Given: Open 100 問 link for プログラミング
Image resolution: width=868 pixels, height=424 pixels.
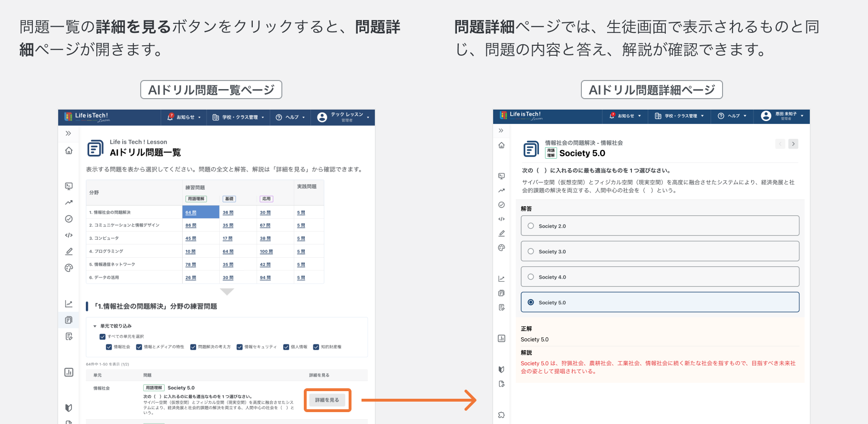Looking at the screenshot, I should coord(266,252).
